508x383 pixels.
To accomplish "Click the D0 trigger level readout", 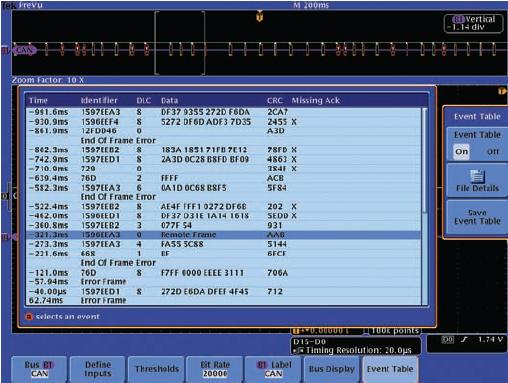I will click(x=467, y=340).
